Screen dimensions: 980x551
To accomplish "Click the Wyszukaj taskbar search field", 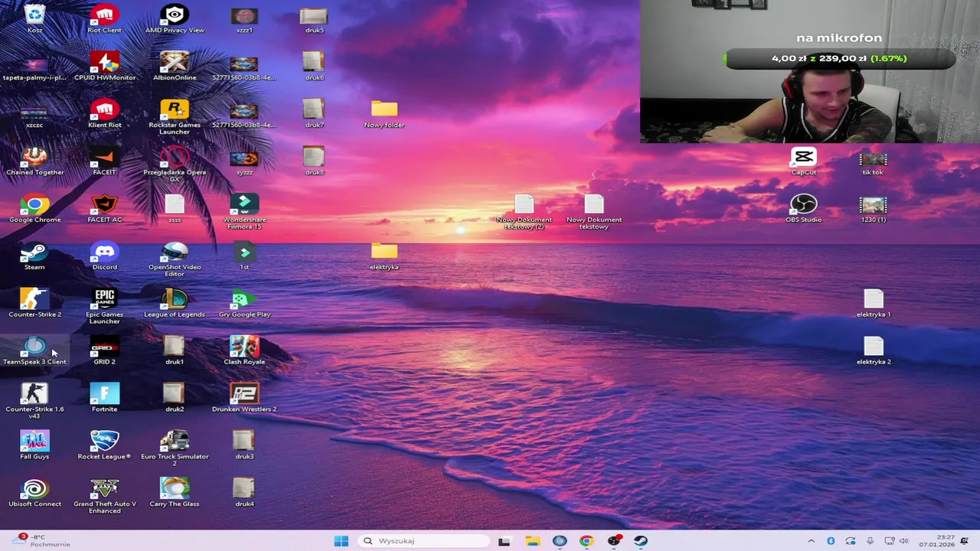I will point(423,541).
